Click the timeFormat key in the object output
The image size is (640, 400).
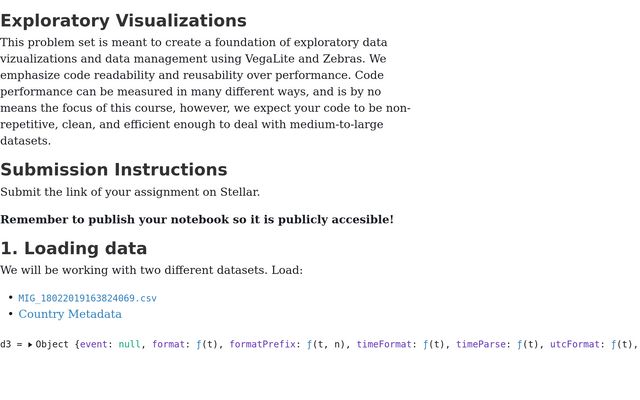coord(384,344)
